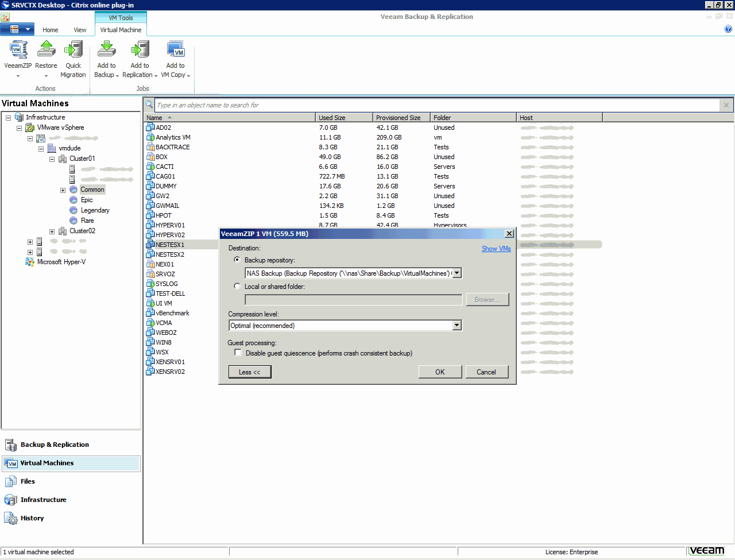The height and width of the screenshot is (560, 735).
Task: Click the Restore ribbon icon
Action: click(x=46, y=51)
